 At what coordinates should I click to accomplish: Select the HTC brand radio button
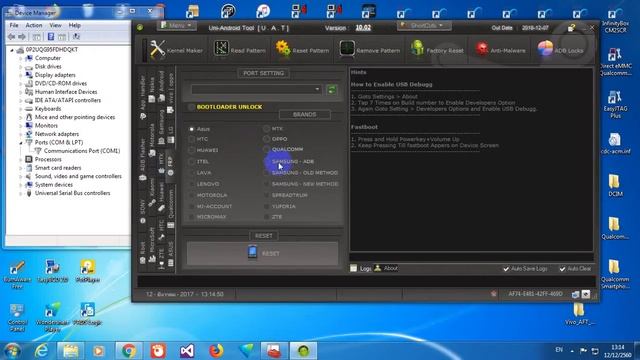[191, 139]
